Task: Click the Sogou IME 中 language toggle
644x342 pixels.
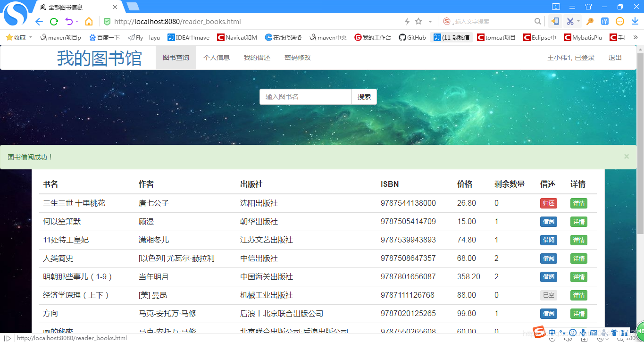Action: pos(552,332)
